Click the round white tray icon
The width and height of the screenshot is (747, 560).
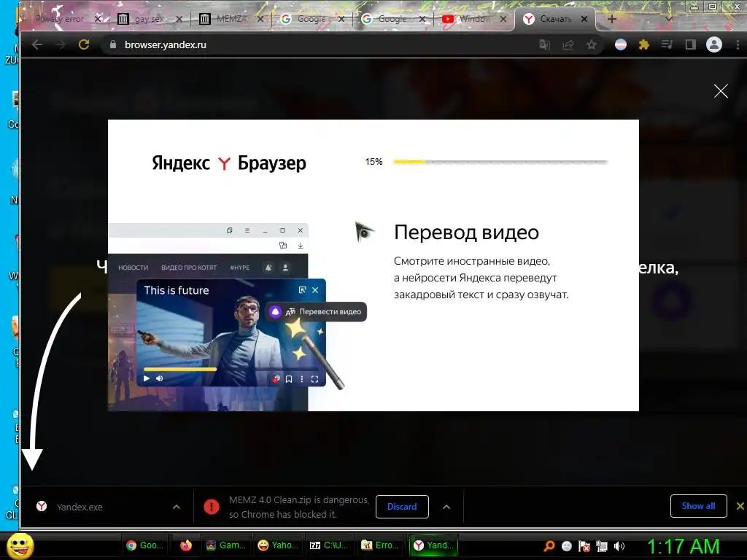566,546
